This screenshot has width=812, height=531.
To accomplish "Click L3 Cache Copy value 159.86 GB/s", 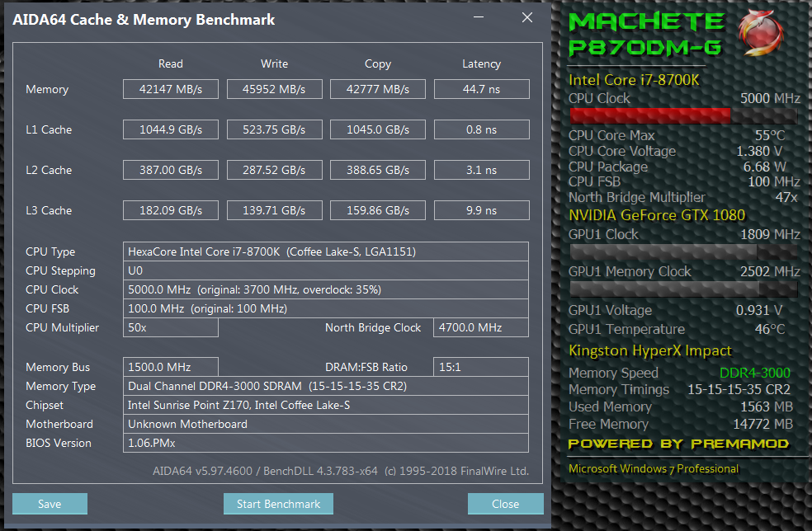I will (x=378, y=210).
